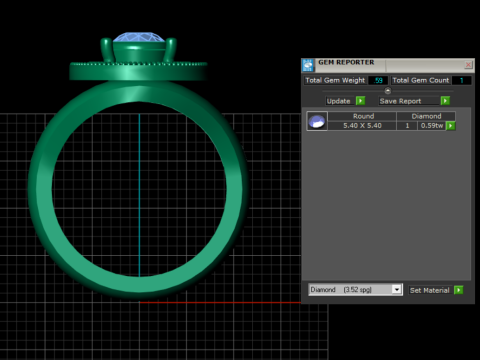Image resolution: width=480 pixels, height=360 pixels.
Task: Click the GEM REPORTER title bar text
Action: [346, 62]
